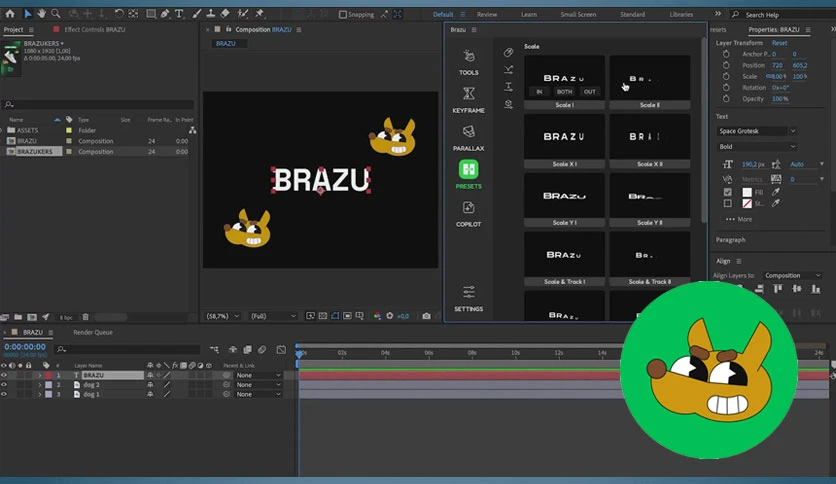Viewport: 836px width, 484px height.
Task: Click the BOTH button on Scale I preset
Action: point(564,92)
